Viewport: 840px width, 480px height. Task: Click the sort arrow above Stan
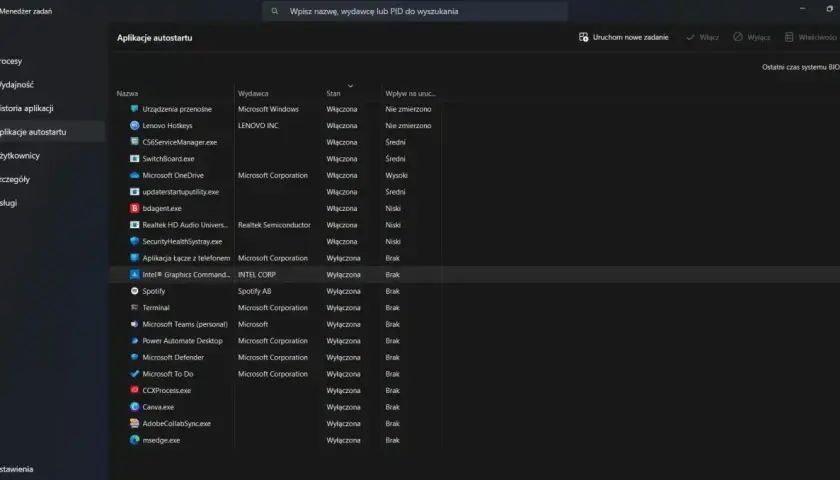click(x=350, y=86)
